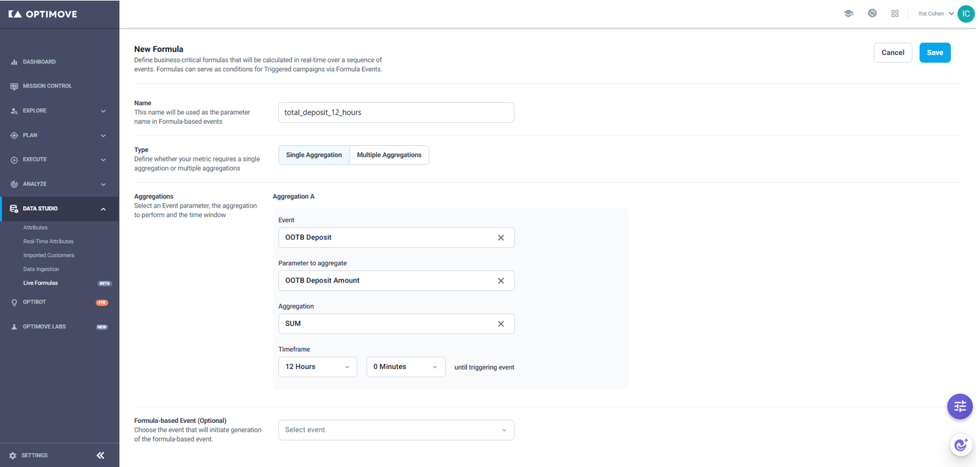Open the apps grid icon in header
The height and width of the screenshot is (467, 980).
(895, 13)
